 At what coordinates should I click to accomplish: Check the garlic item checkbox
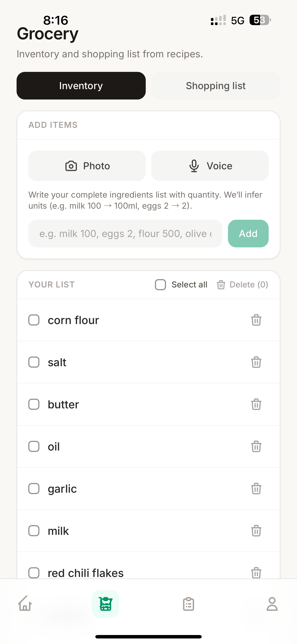coord(34,489)
